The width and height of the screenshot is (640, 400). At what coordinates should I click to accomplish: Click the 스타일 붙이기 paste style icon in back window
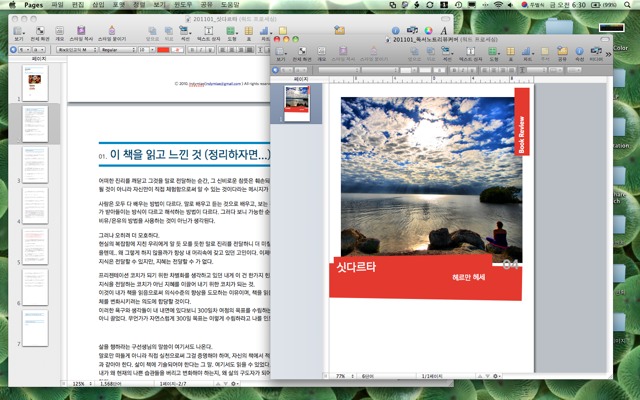[111, 31]
